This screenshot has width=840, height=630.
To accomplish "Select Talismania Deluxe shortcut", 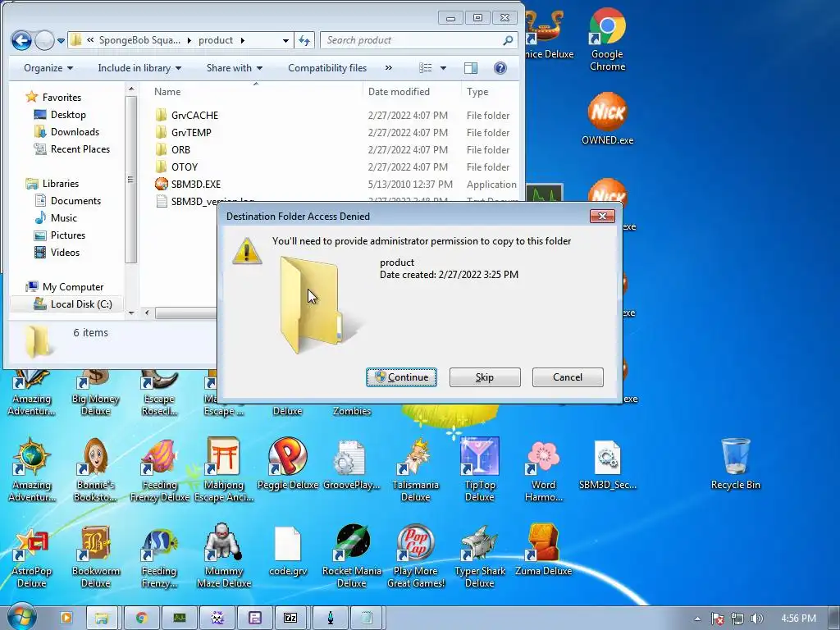I will coord(415,470).
